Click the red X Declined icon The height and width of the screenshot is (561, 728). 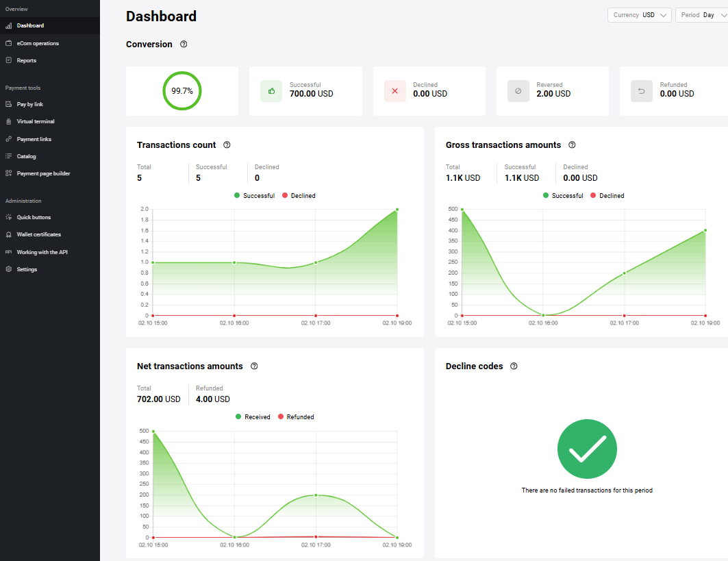395,90
